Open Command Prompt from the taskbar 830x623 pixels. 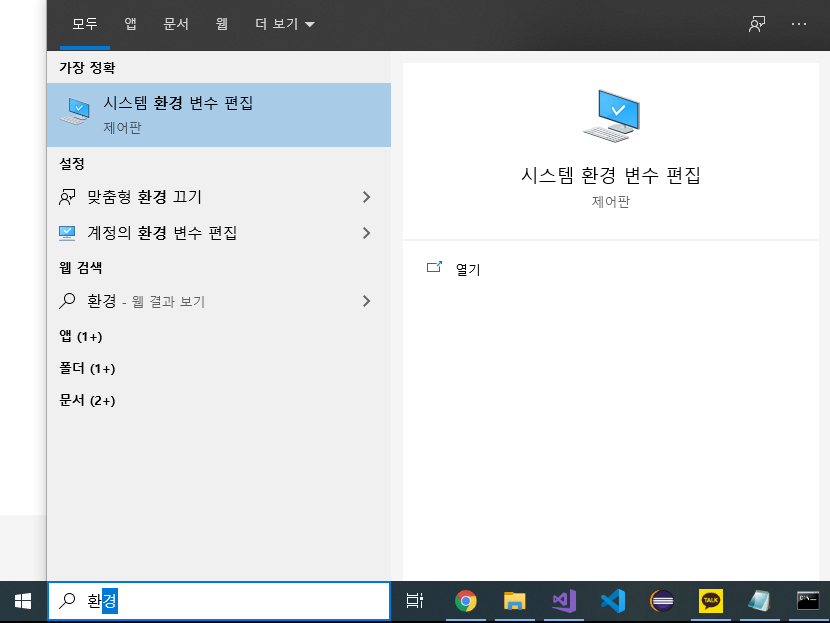point(808,601)
